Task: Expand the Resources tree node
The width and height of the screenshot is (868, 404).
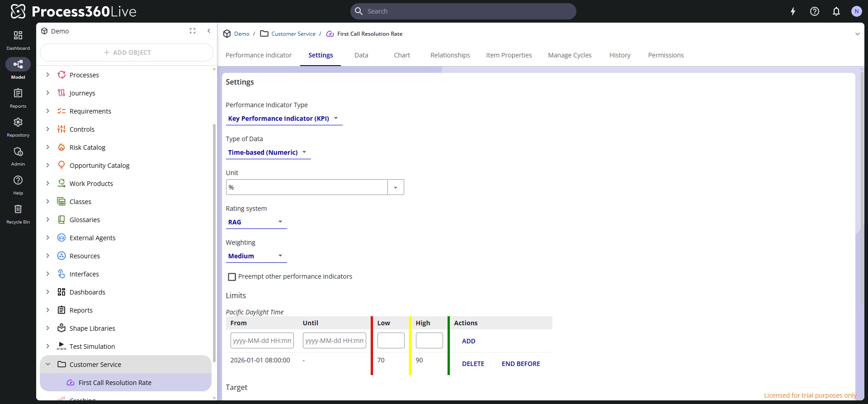Action: [x=48, y=256]
